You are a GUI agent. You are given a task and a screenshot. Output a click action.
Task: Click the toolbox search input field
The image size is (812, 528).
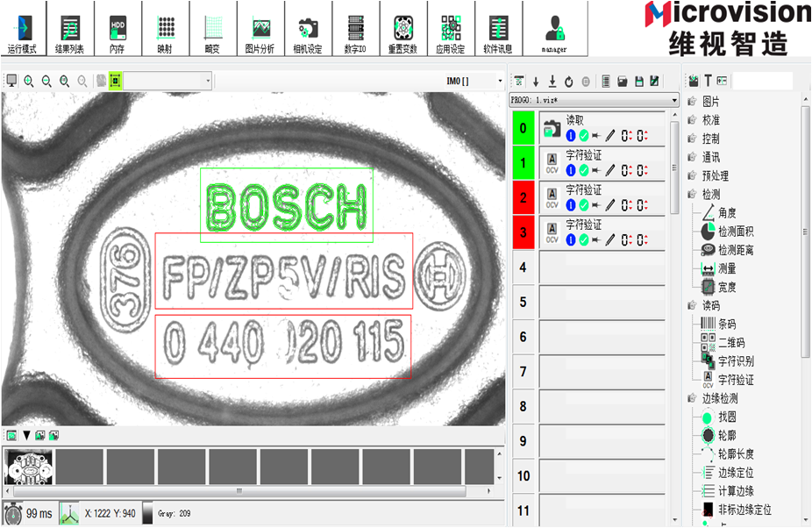(762, 81)
